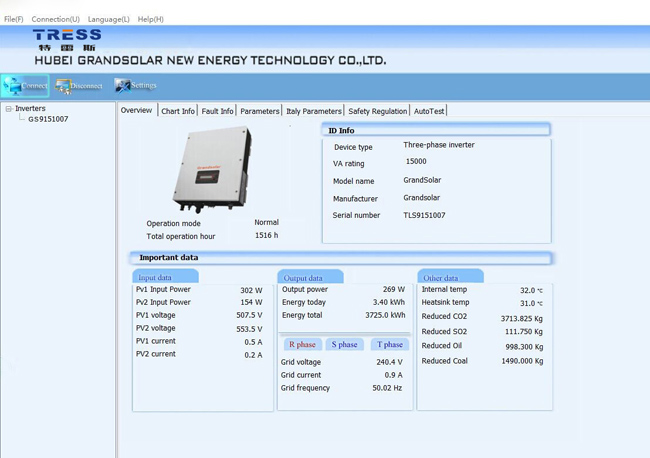650x458 pixels.
Task: Click the Internal temp value 32.0
Action: tap(531, 290)
